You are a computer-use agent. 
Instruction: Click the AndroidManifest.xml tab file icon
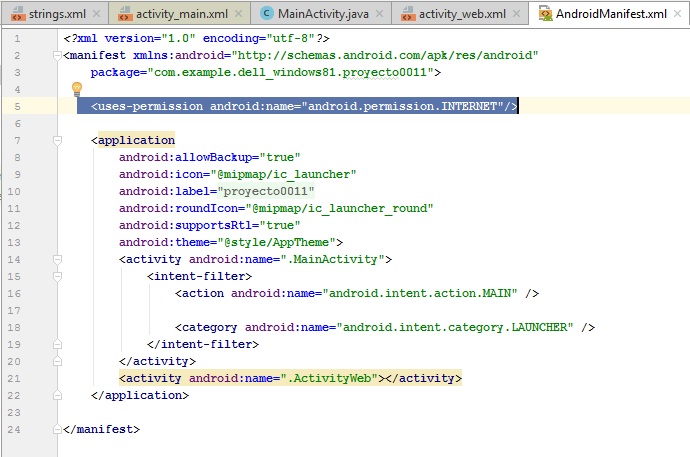pos(546,13)
